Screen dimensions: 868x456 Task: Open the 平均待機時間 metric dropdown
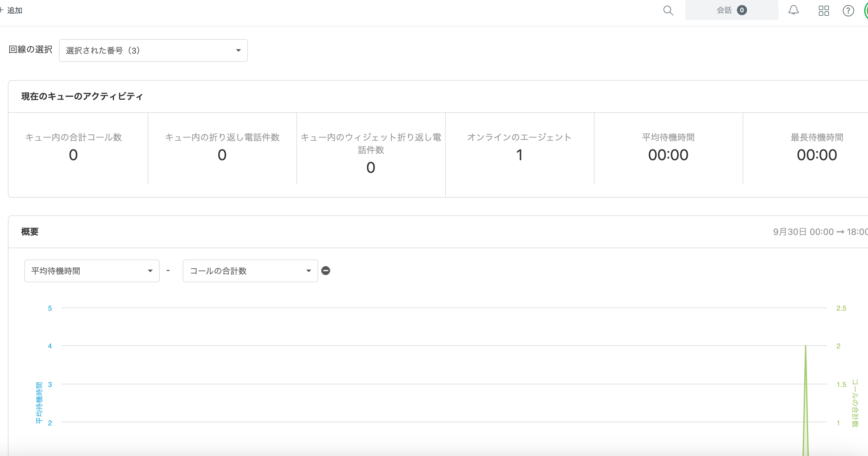(92, 271)
